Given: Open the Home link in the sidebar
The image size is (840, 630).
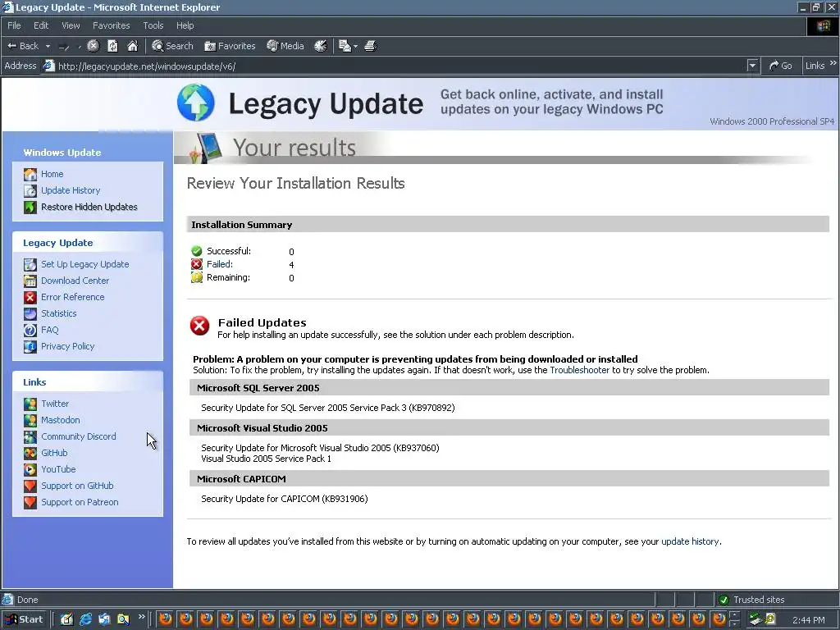Looking at the screenshot, I should click(x=52, y=174).
